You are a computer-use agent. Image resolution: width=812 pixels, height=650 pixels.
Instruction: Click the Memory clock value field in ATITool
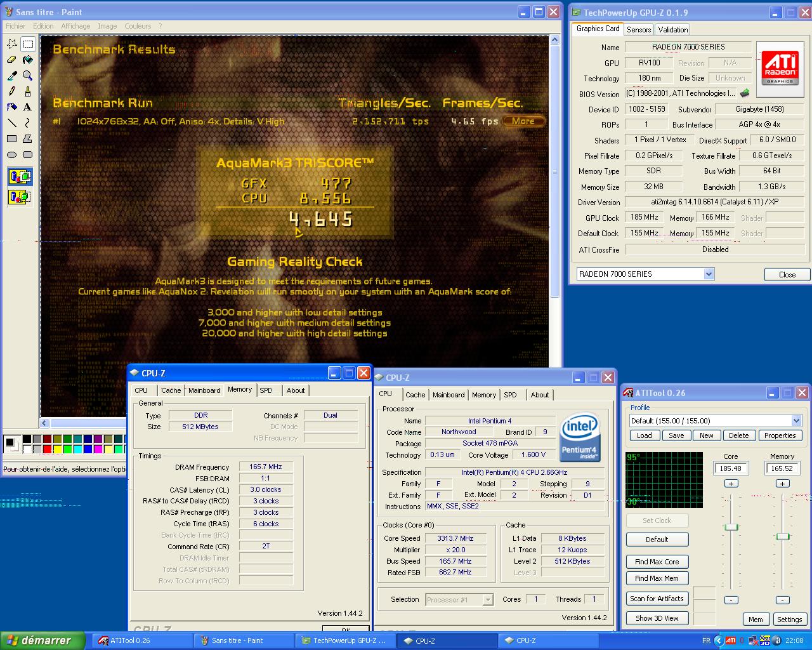coord(782,468)
